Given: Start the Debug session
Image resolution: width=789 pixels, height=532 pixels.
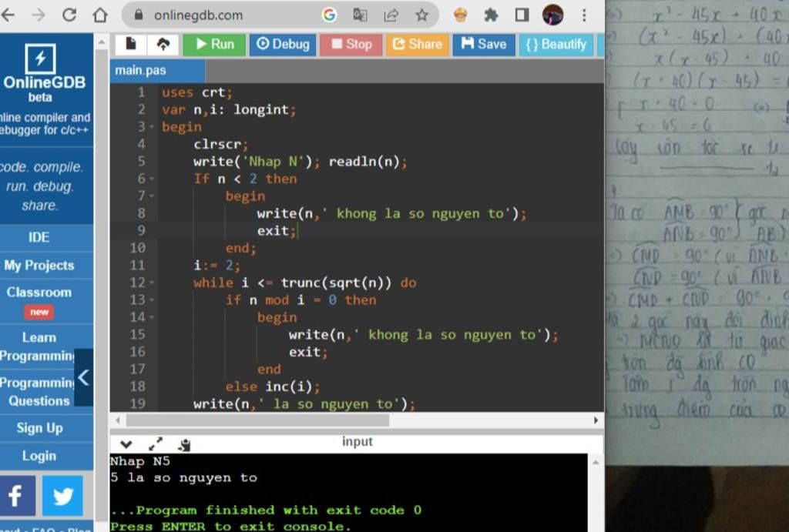Looking at the screenshot, I should point(283,44).
